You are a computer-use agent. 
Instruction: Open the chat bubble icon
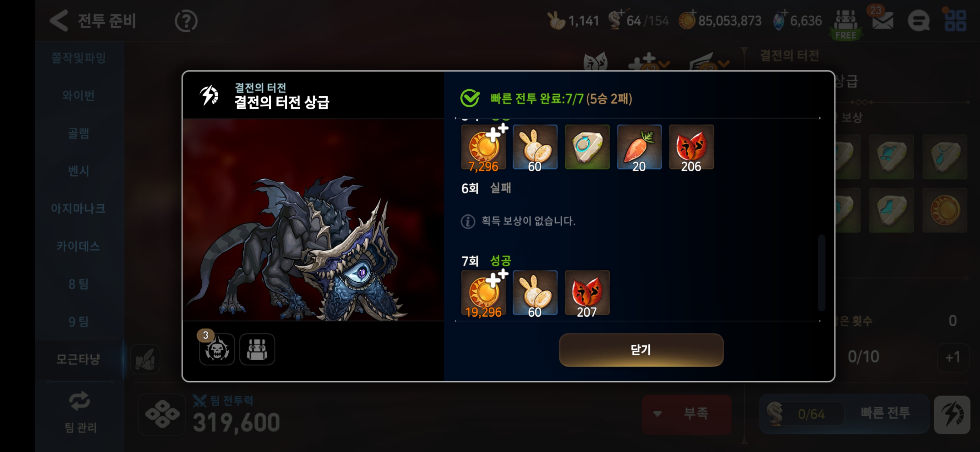pos(919,21)
